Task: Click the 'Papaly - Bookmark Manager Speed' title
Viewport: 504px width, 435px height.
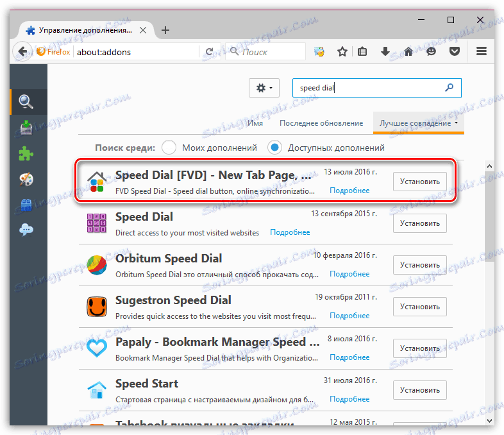Action: click(x=217, y=342)
